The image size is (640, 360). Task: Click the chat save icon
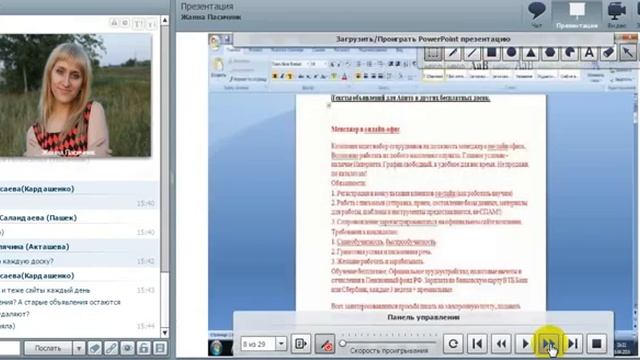point(160,348)
